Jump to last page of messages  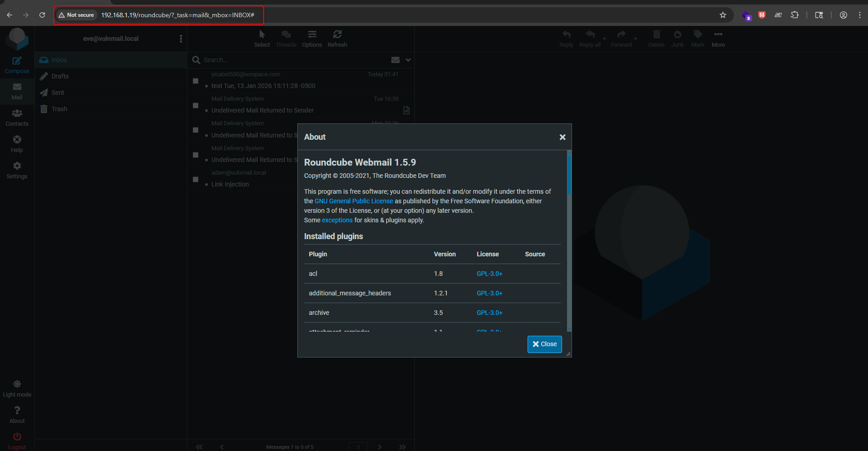[402, 447]
